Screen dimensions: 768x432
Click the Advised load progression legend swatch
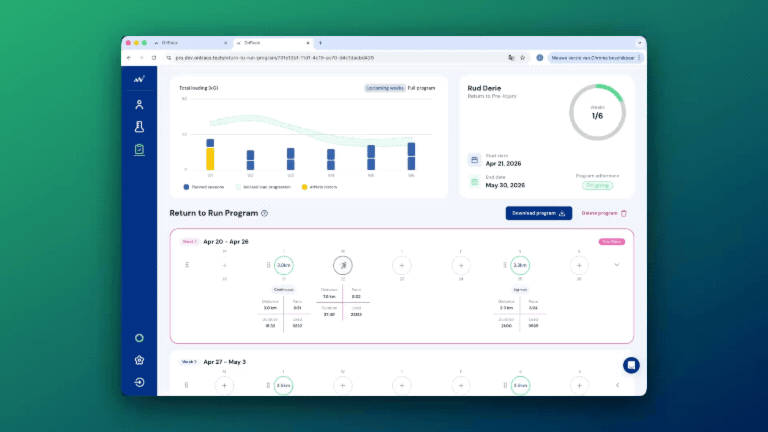click(238, 187)
